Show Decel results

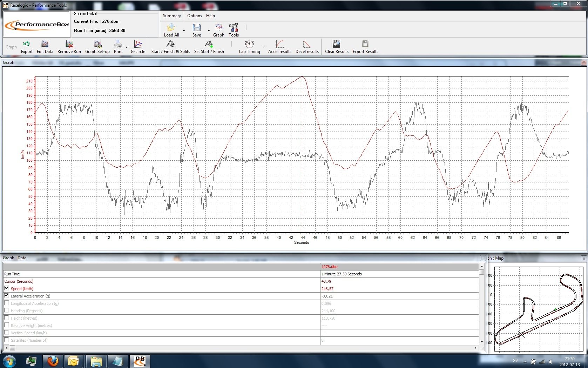tap(307, 47)
